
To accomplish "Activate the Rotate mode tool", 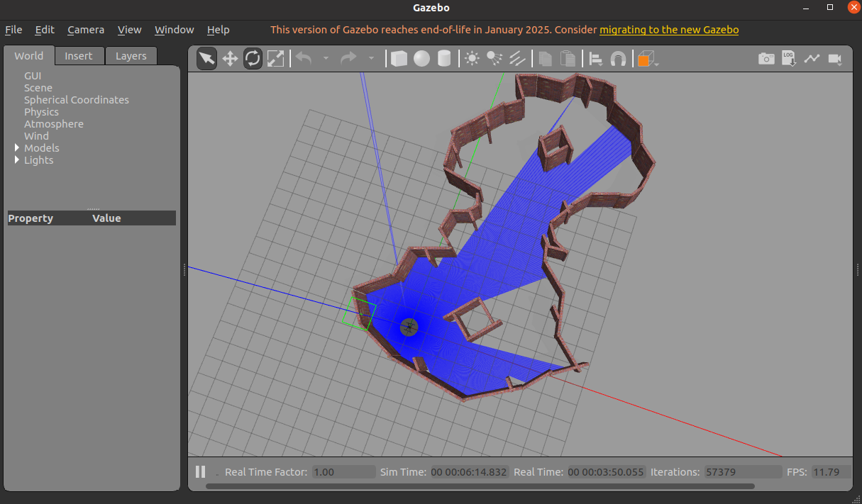I will coord(253,58).
